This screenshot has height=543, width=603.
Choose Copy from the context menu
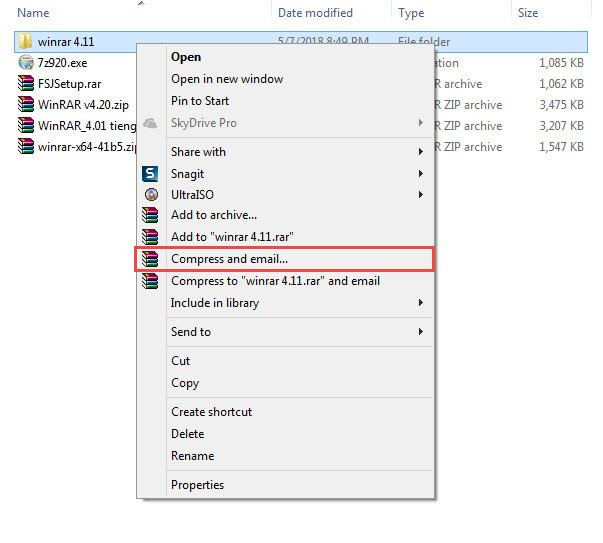285,383
